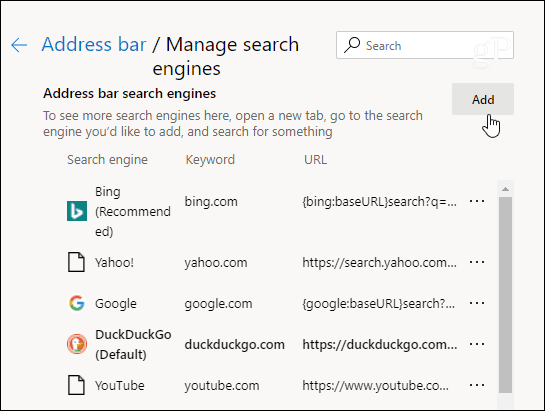Select the DuckDuckGo (Default) engine name
Viewport: 545px width, 411px height.
[133, 344]
